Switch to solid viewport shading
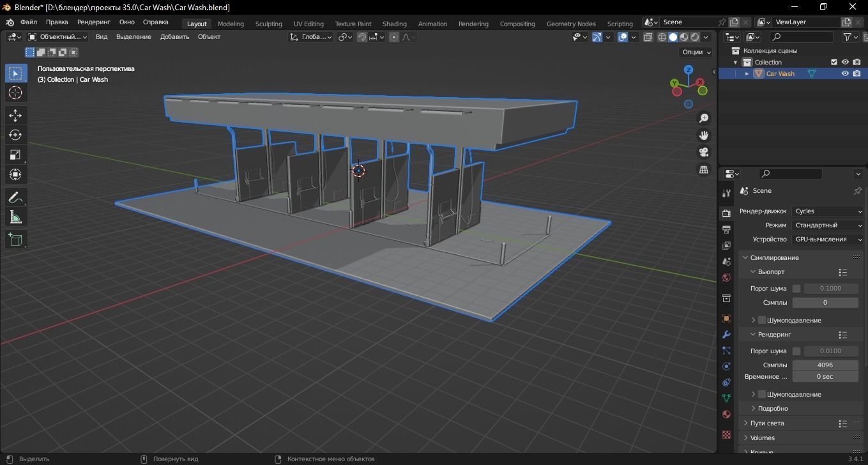The height and width of the screenshot is (465, 868). (673, 37)
